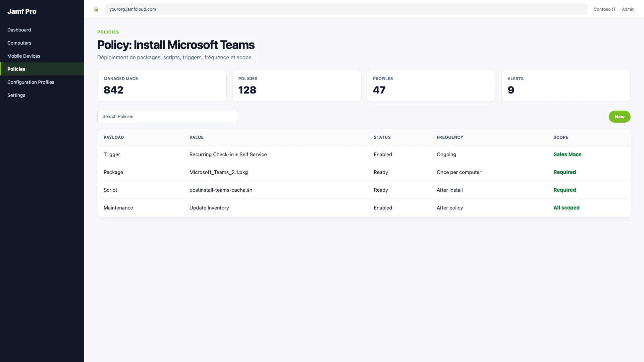
Task: Select the Maintenance payload cell
Action: [x=118, y=207]
